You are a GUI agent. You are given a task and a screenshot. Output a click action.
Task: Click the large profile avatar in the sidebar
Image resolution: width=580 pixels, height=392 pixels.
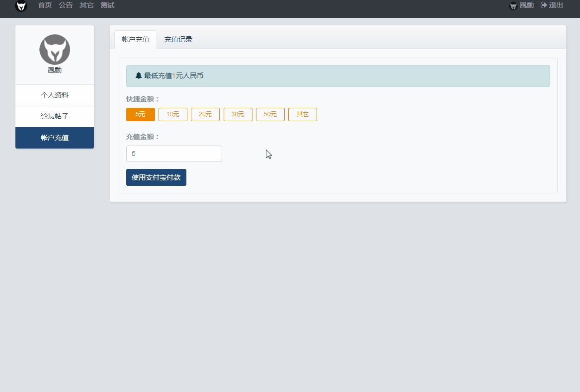tap(55, 50)
